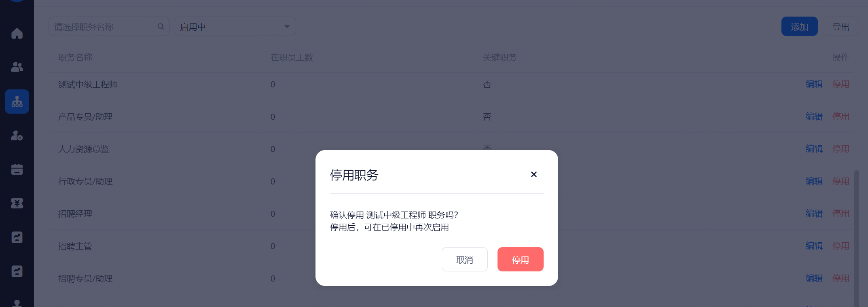Click the 导出 button

[x=840, y=26]
